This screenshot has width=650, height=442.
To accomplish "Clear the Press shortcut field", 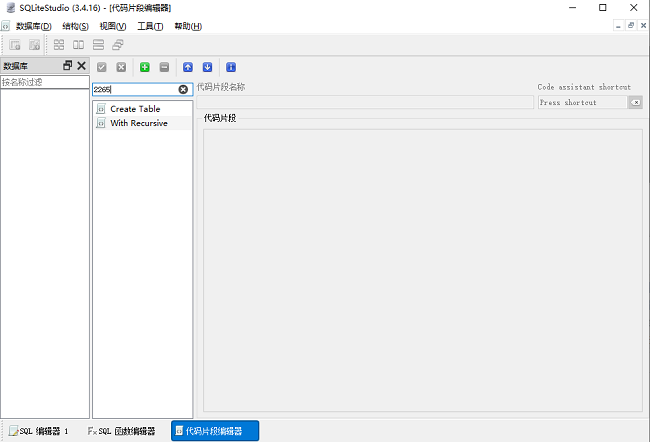I will [x=635, y=102].
